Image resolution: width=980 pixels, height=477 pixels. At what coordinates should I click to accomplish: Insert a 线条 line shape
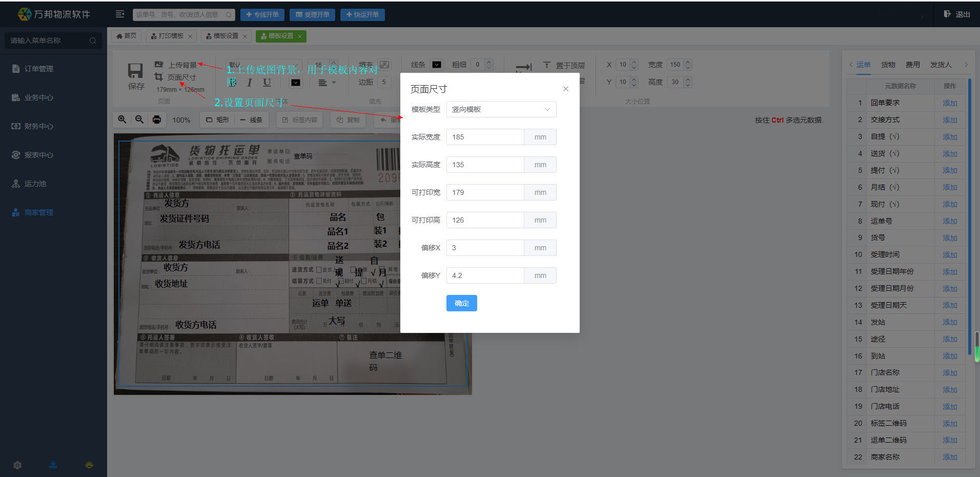coord(251,120)
